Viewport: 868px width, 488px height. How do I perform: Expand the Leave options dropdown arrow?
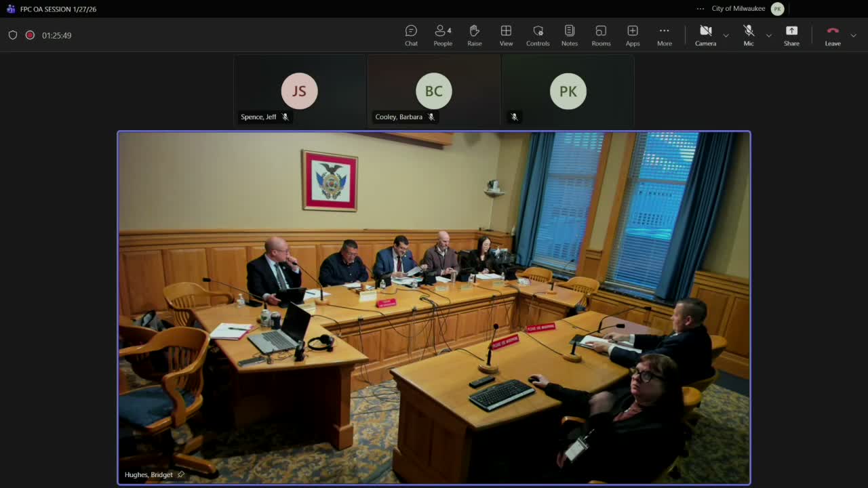tap(853, 35)
